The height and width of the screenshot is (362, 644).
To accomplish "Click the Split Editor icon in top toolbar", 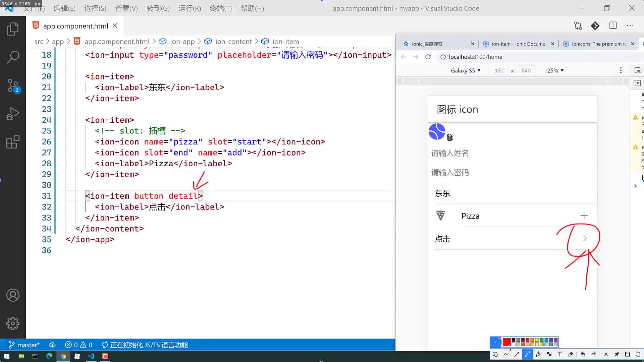I will coord(613,25).
